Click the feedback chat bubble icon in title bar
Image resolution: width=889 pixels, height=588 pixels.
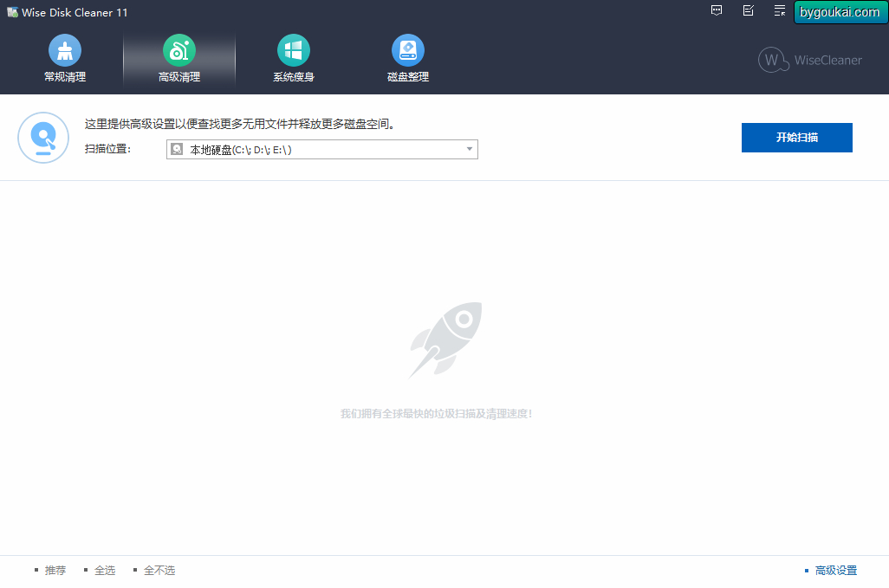(717, 10)
